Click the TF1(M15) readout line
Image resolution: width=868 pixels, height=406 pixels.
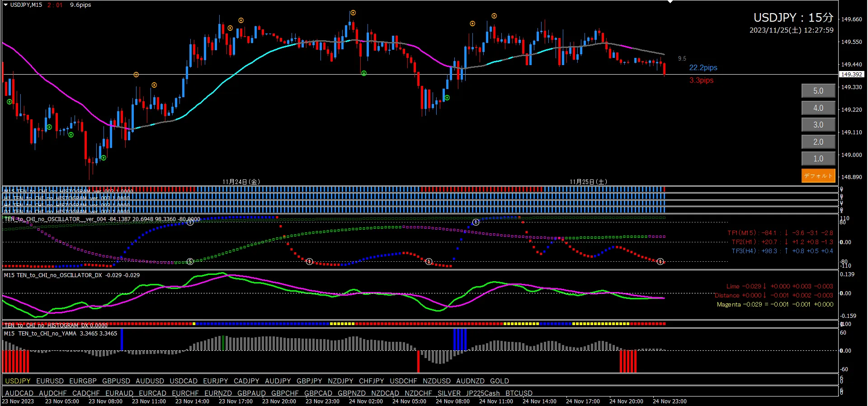click(x=780, y=233)
